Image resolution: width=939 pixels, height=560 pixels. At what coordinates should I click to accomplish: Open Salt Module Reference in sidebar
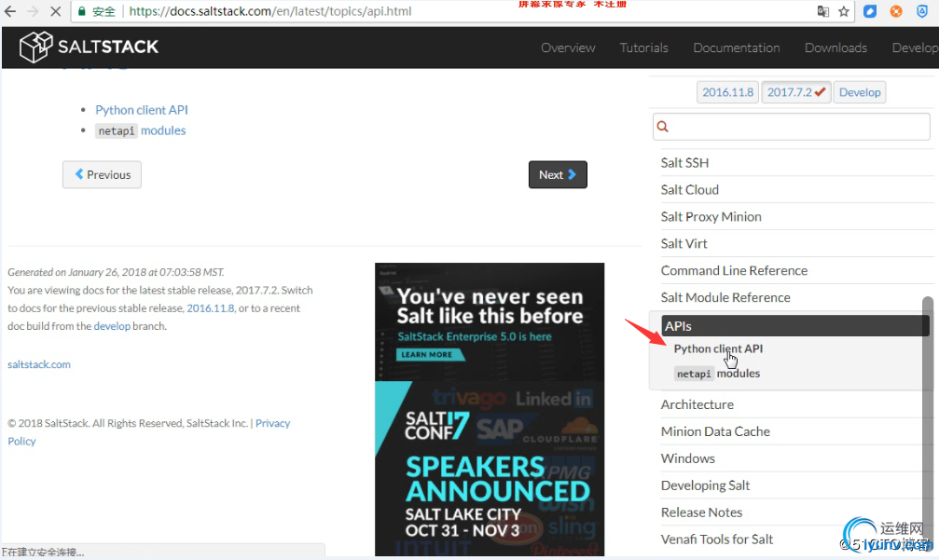coord(725,297)
